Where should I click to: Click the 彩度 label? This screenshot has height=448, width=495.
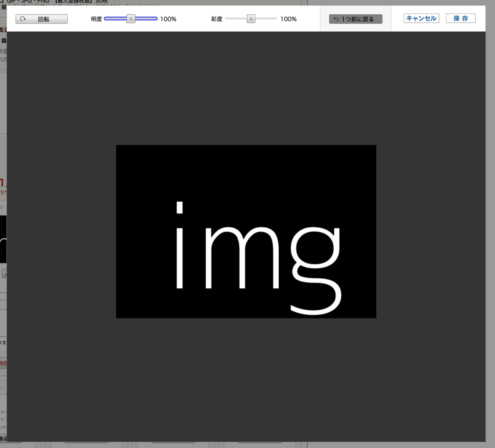tap(217, 19)
